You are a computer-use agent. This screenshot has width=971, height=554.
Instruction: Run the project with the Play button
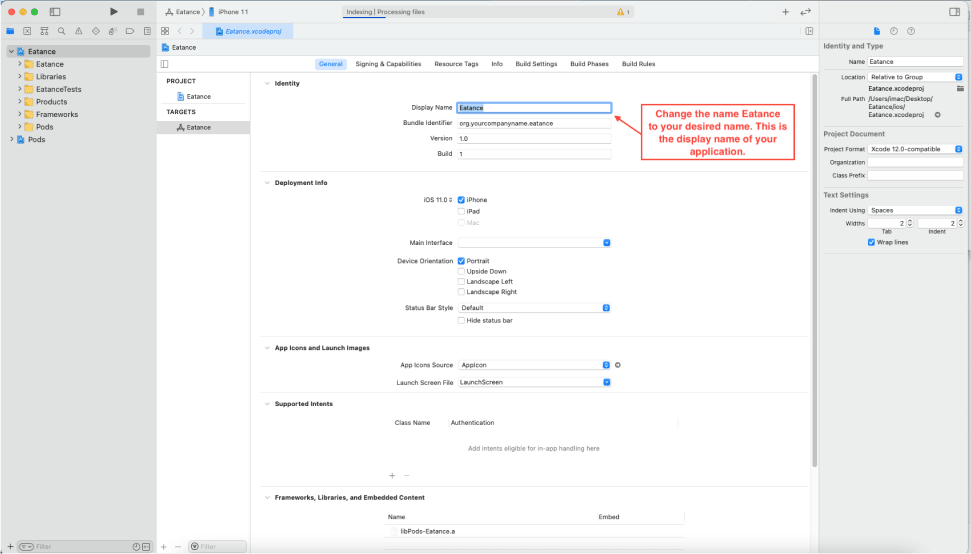click(114, 12)
